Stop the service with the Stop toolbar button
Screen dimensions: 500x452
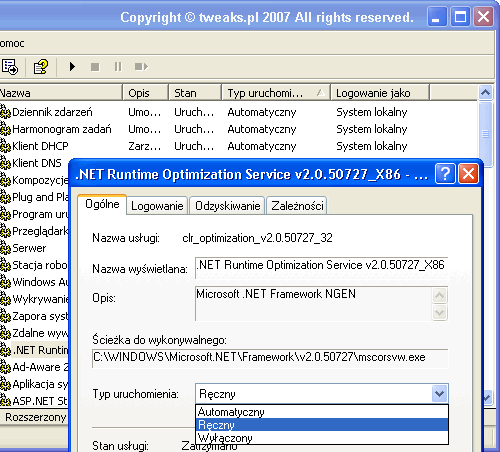95,67
